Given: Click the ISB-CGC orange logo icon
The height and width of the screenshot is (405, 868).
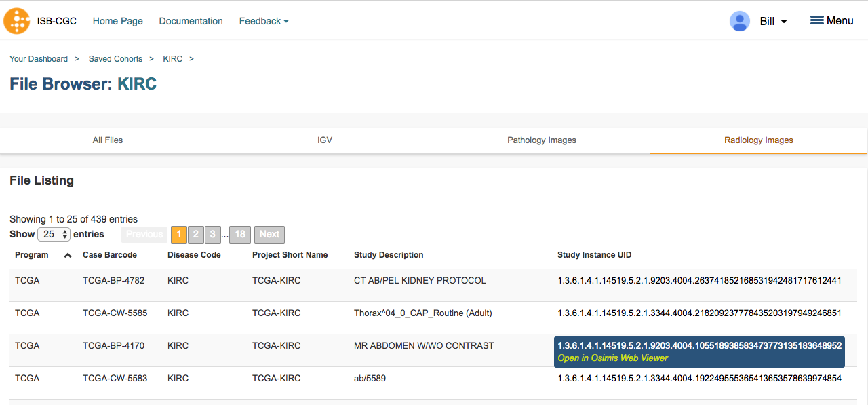Looking at the screenshot, I should [17, 21].
